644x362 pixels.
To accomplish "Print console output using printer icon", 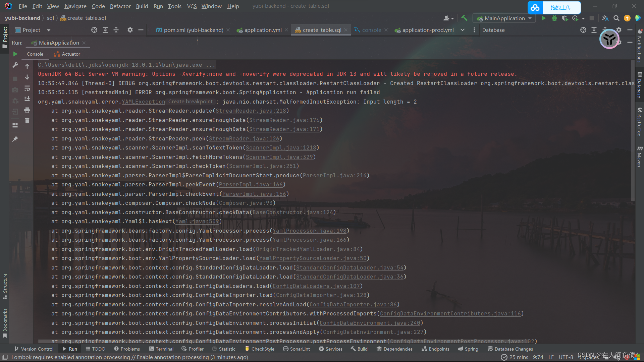I will coord(27,110).
